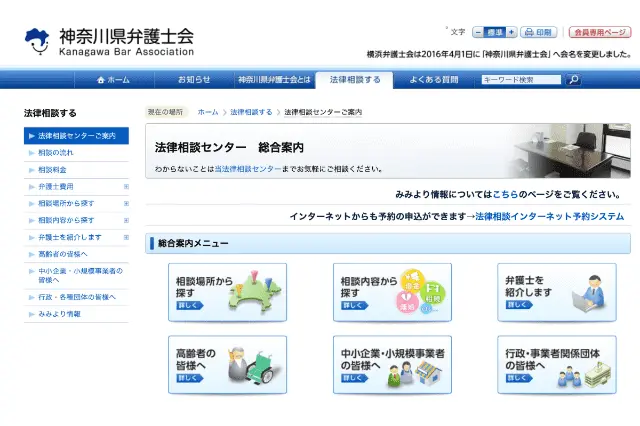The height and width of the screenshot is (426, 640).
Task: Open 弁護士を紹介します sidebar item
Action: (69, 237)
